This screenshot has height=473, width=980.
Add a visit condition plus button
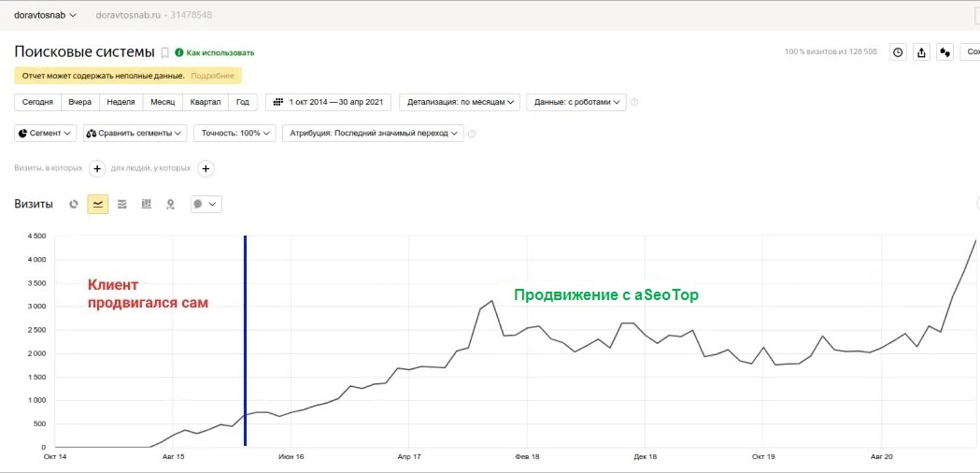pyautogui.click(x=97, y=168)
